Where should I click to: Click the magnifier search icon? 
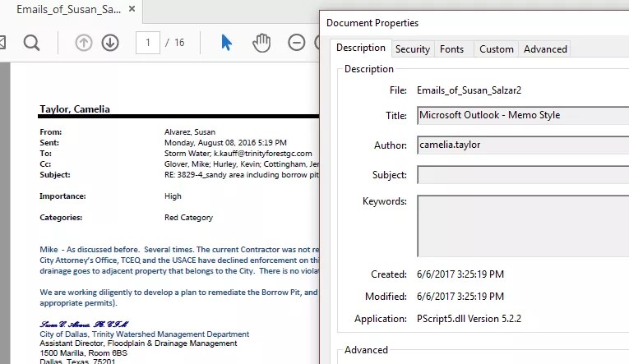point(31,43)
